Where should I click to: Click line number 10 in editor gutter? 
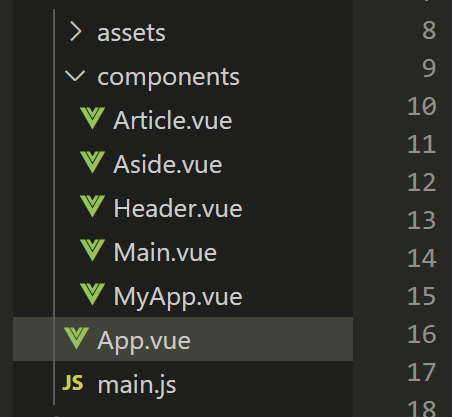click(422, 106)
